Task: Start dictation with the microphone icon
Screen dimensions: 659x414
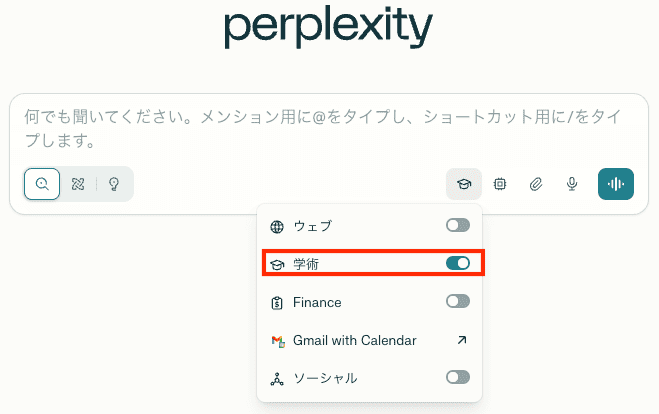Action: 572,184
